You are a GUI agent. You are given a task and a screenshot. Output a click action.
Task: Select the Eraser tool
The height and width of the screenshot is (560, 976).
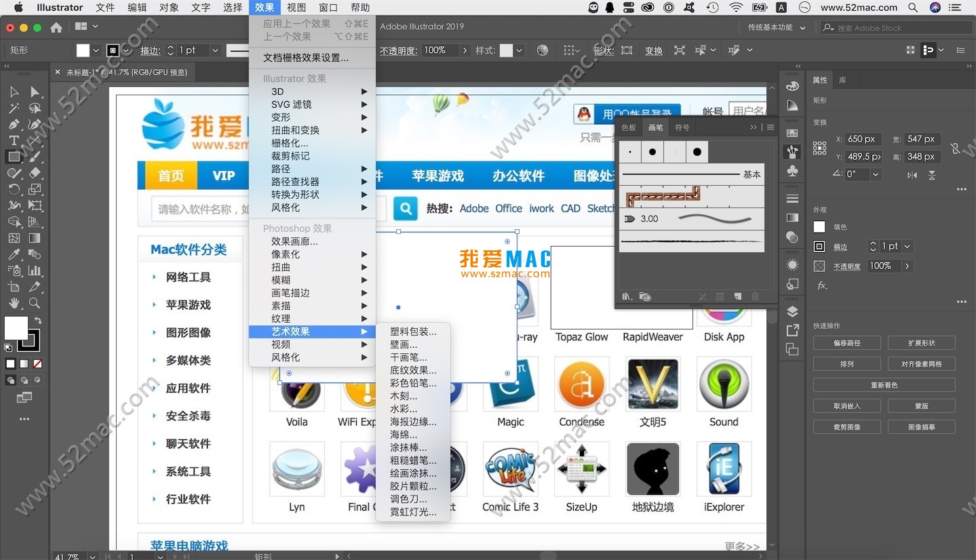pyautogui.click(x=35, y=173)
